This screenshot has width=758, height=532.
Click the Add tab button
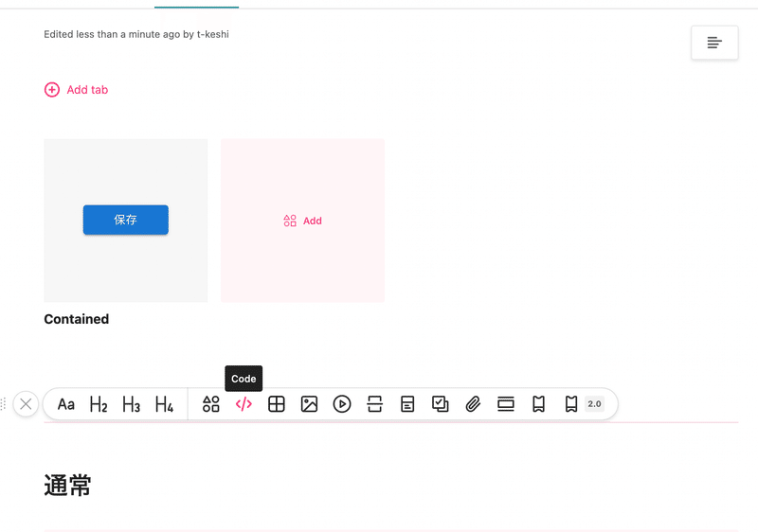tap(77, 90)
